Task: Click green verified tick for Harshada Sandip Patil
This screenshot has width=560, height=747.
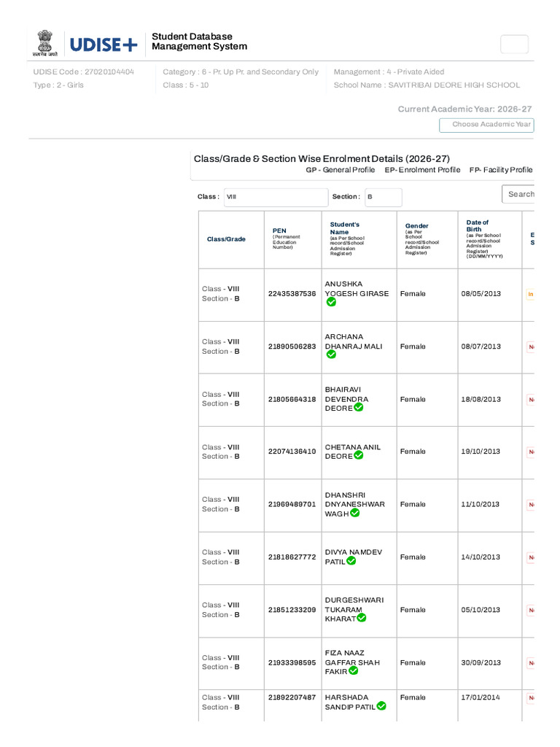Action: click(381, 706)
